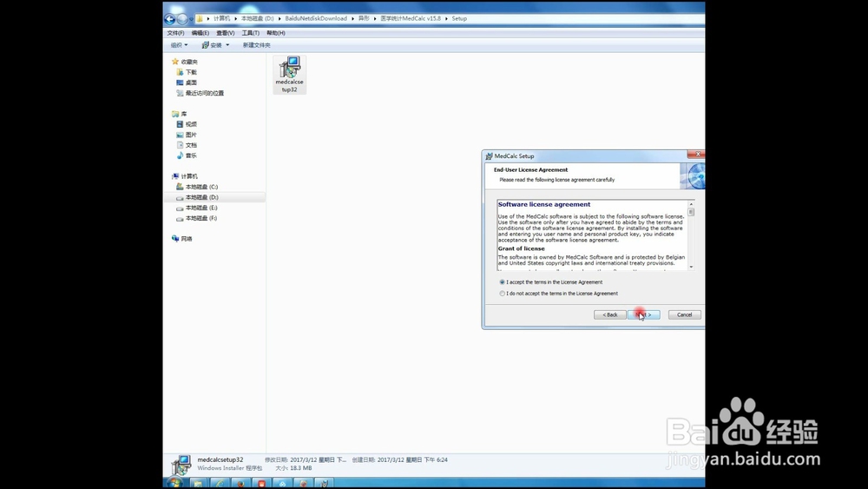The height and width of the screenshot is (489, 868).
Task: Click the Grant of license heading
Action: click(x=522, y=248)
